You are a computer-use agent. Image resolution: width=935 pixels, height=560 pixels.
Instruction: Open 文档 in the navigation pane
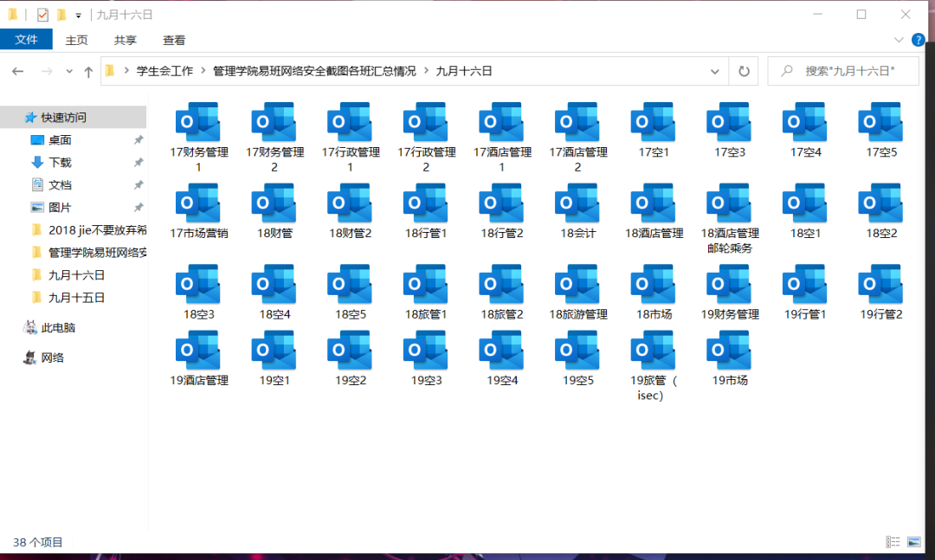[x=60, y=185]
